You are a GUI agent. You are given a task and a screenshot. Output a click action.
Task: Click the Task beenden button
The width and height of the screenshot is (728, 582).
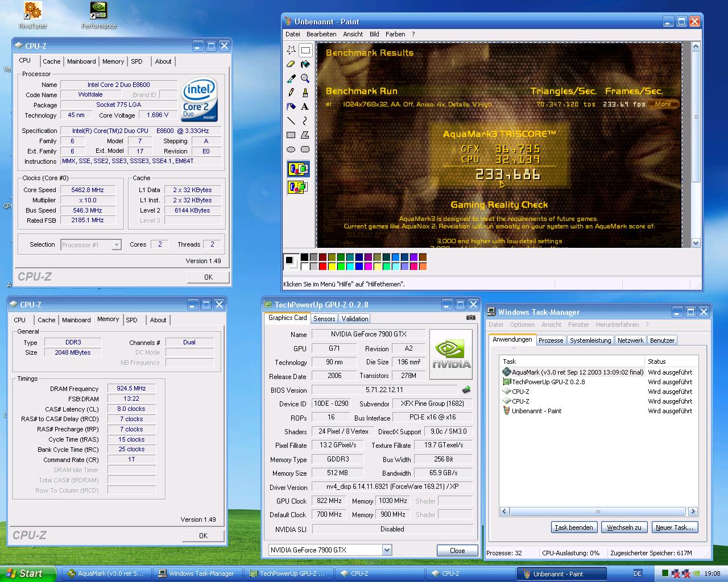pos(574,527)
